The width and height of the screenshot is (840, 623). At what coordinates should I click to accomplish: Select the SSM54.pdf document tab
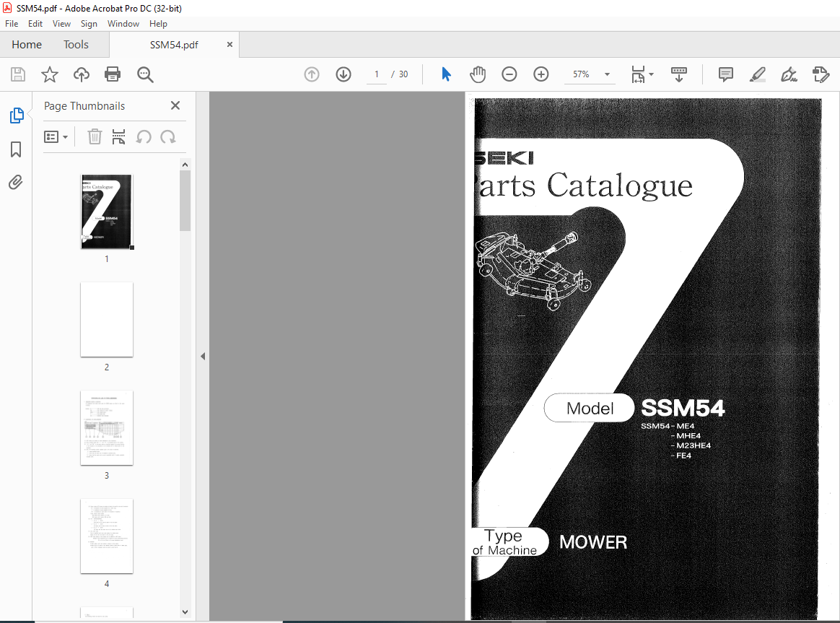click(x=174, y=45)
